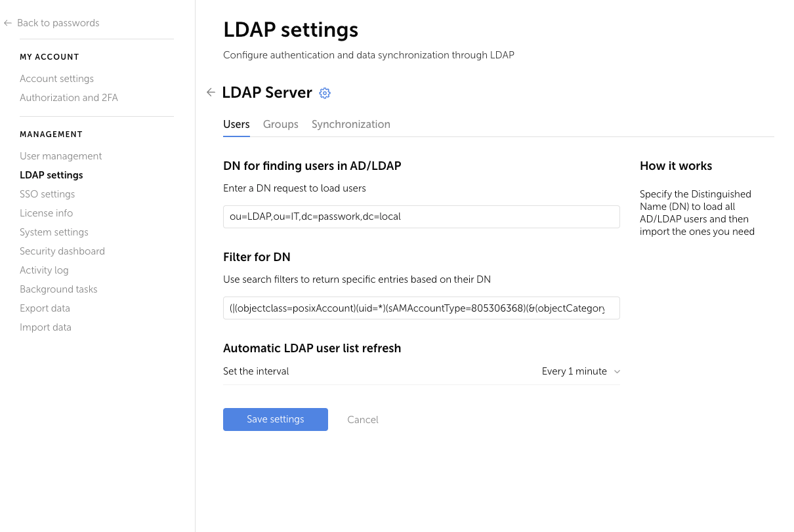Select the Users tab
Screen dimensions: 794x532
[236, 124]
